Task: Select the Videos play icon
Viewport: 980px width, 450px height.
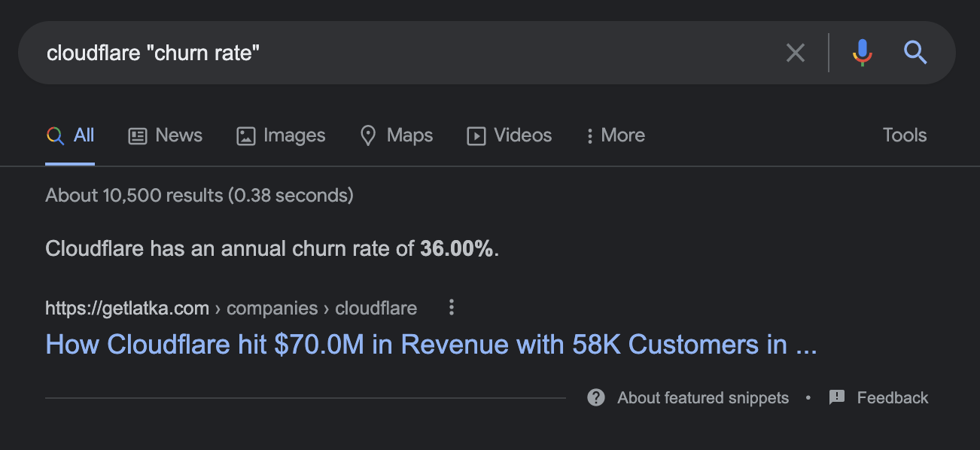Action: [x=476, y=135]
